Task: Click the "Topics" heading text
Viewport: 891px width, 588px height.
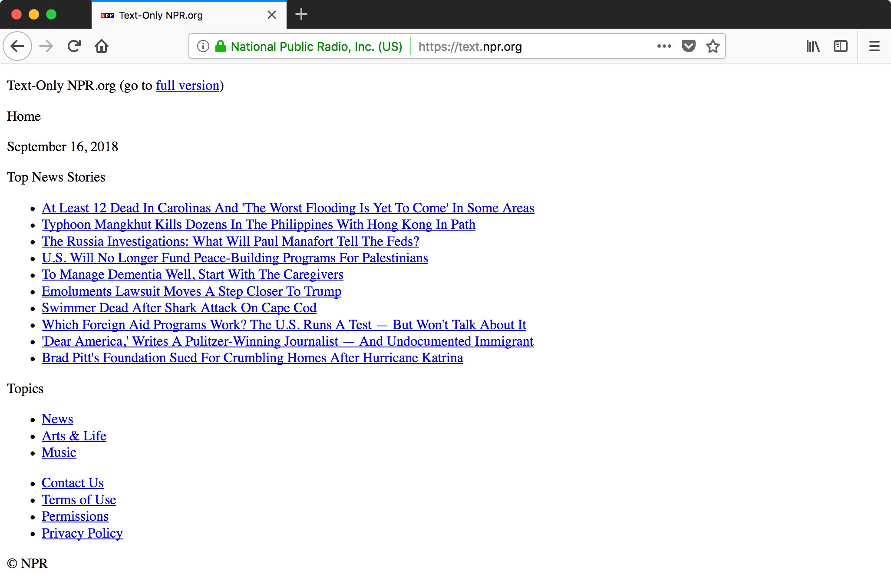Action: [x=25, y=389]
